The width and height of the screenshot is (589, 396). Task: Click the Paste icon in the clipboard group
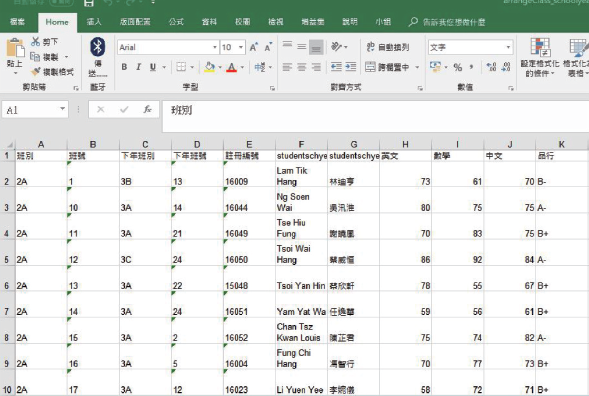tap(15, 49)
